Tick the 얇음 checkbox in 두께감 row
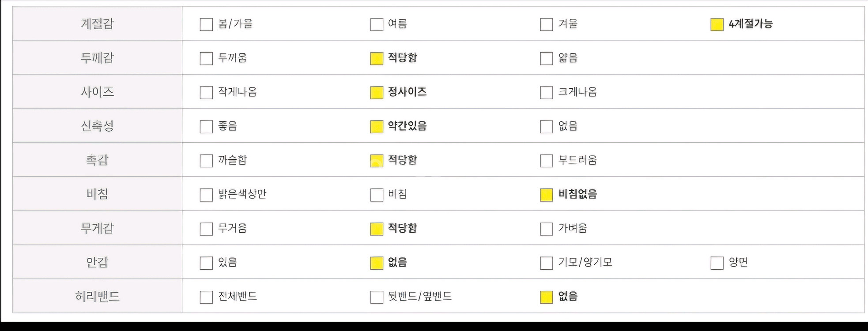The width and height of the screenshot is (868, 331). 546,58
